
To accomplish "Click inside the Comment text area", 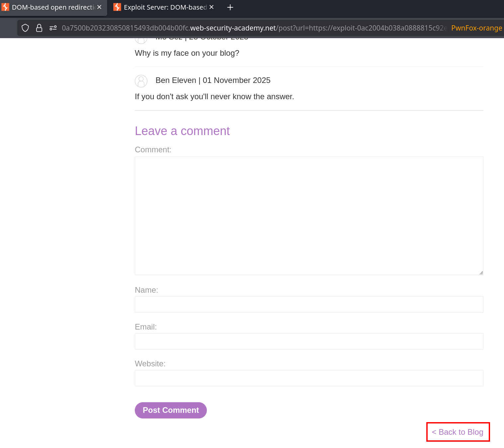I will (x=309, y=216).
